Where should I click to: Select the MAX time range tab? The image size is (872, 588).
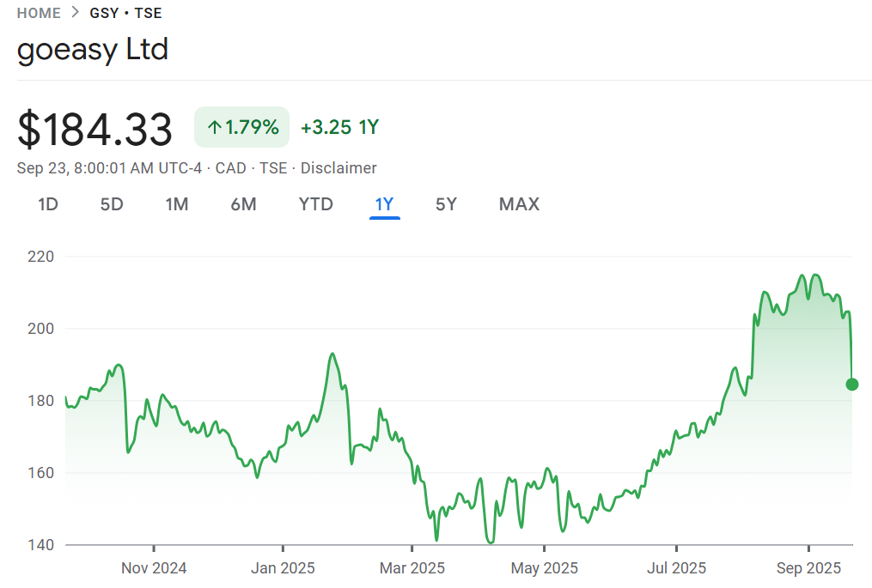519,204
